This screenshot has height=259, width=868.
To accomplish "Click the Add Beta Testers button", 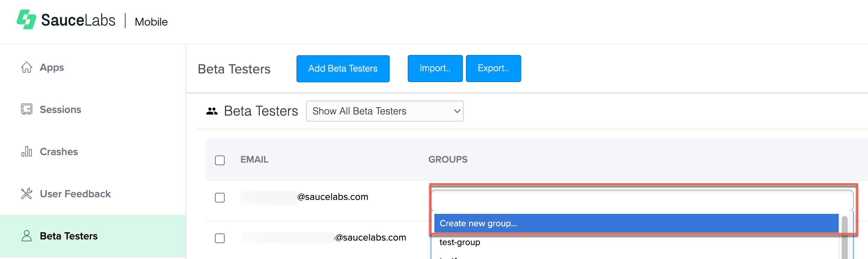I will [342, 69].
